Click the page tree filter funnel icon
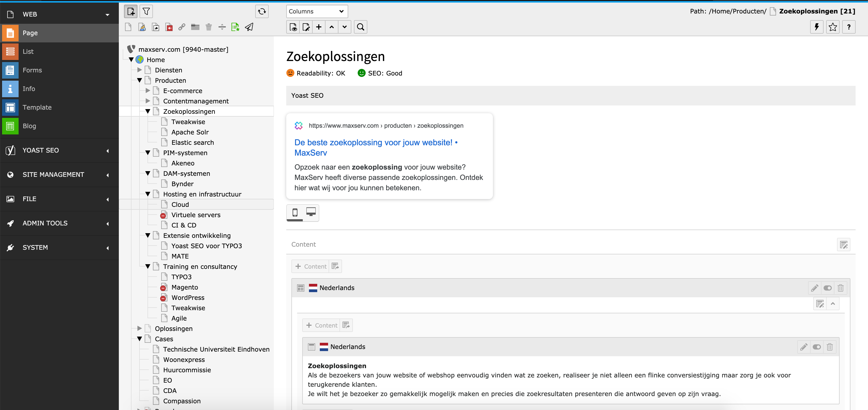The height and width of the screenshot is (410, 868). click(x=146, y=11)
